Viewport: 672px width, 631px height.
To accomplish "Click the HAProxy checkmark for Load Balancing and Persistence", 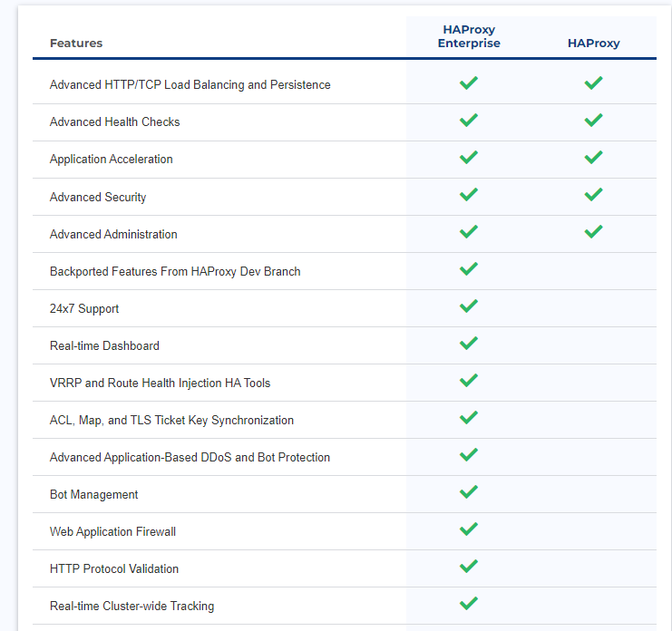I will click(593, 83).
